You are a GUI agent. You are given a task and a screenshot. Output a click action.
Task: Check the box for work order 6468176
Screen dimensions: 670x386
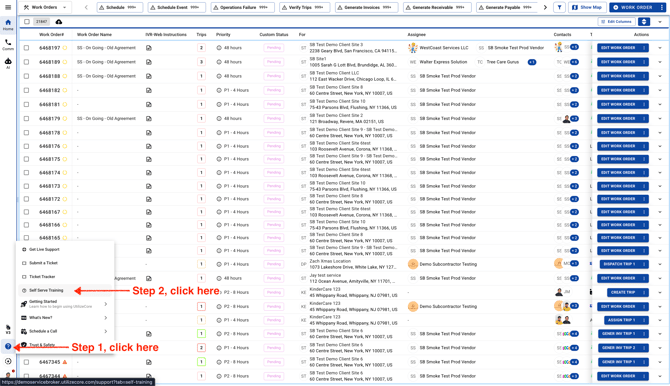point(26,146)
